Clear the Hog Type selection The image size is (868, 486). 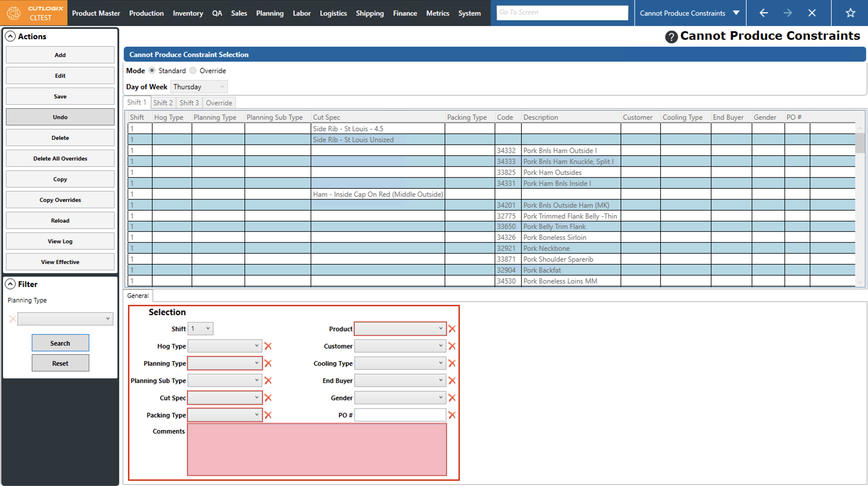[x=268, y=346]
